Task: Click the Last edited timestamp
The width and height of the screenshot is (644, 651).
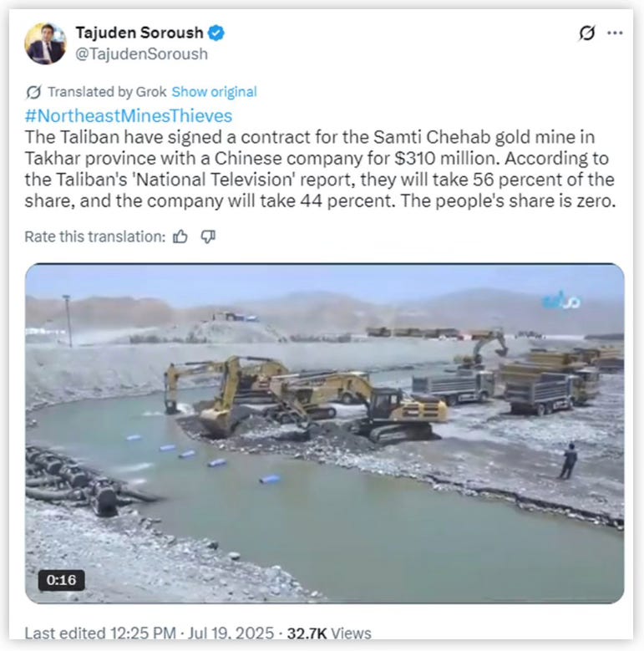Action: (100, 633)
